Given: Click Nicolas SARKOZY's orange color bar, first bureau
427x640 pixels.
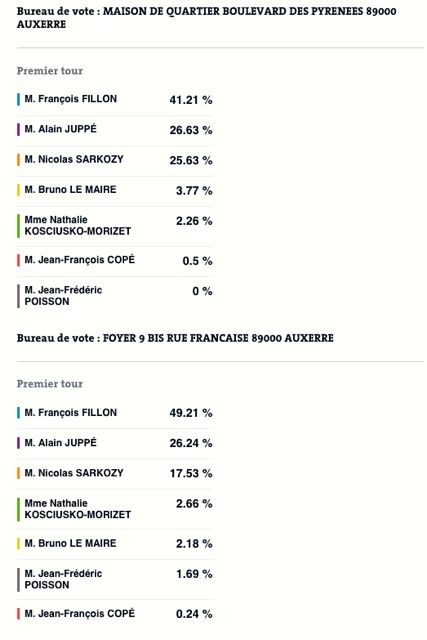Looking at the screenshot, I should 18,160.
